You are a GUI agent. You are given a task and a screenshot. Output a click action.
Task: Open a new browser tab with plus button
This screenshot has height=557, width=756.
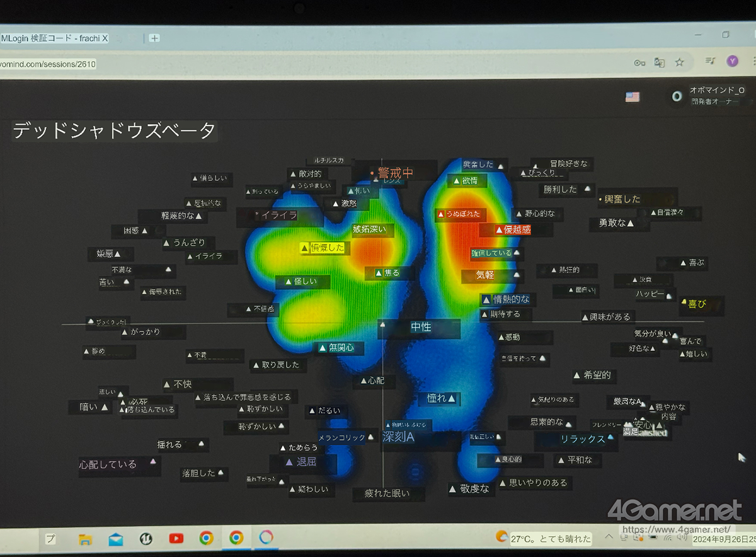coord(154,38)
